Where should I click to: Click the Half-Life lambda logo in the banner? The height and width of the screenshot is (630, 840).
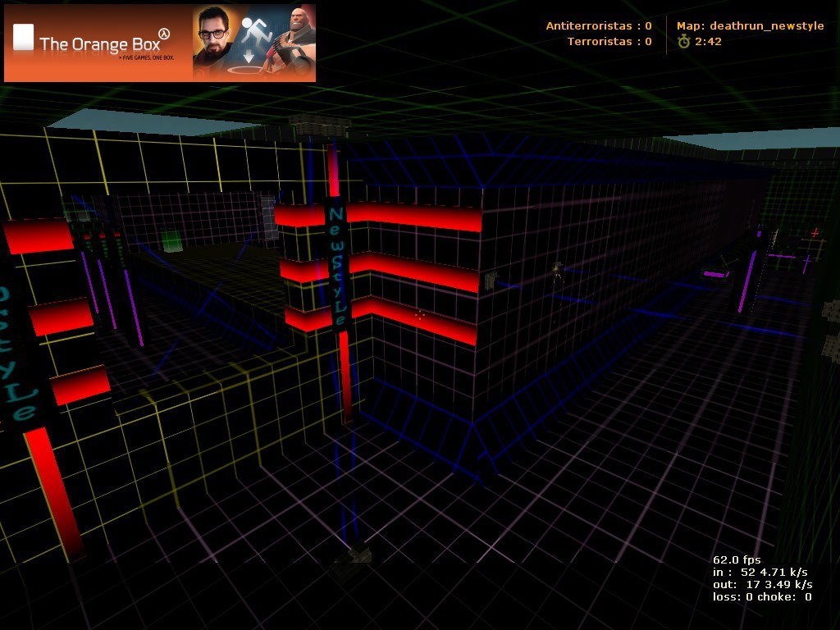167,34
